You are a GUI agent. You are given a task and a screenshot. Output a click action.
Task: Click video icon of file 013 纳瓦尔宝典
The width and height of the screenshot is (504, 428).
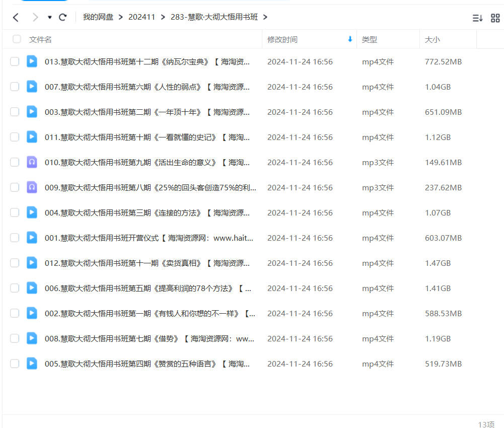click(x=32, y=61)
